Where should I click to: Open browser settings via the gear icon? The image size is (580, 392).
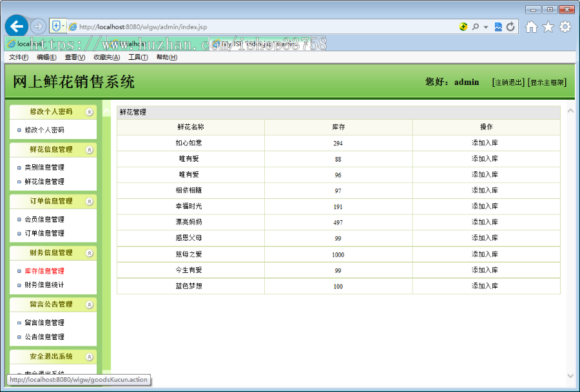566,26
